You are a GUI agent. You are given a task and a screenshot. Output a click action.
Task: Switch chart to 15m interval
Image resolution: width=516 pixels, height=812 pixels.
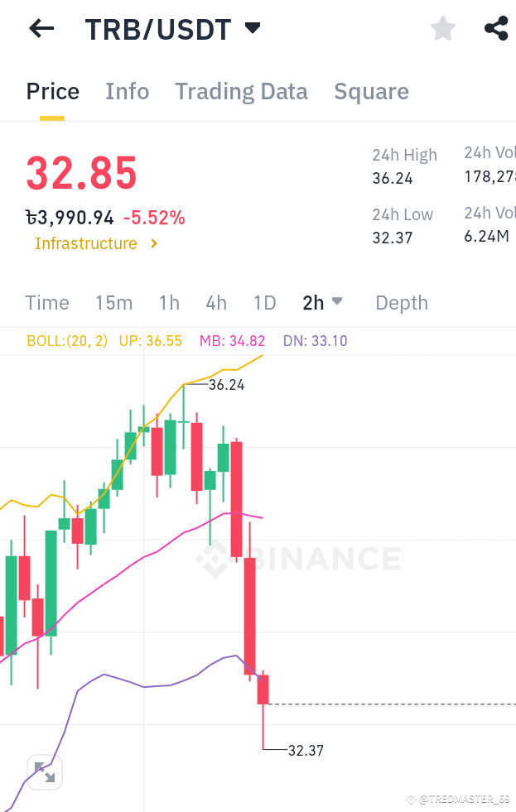pyautogui.click(x=113, y=303)
